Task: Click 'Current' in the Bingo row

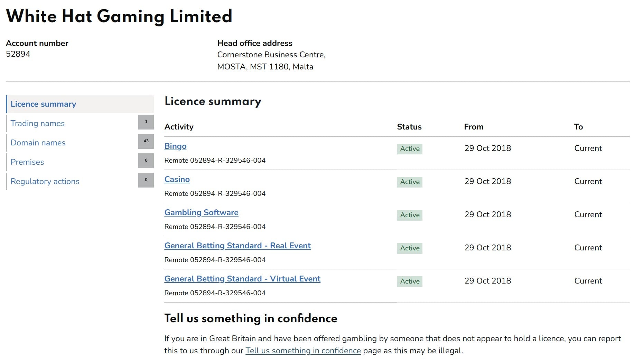Action: coord(588,148)
